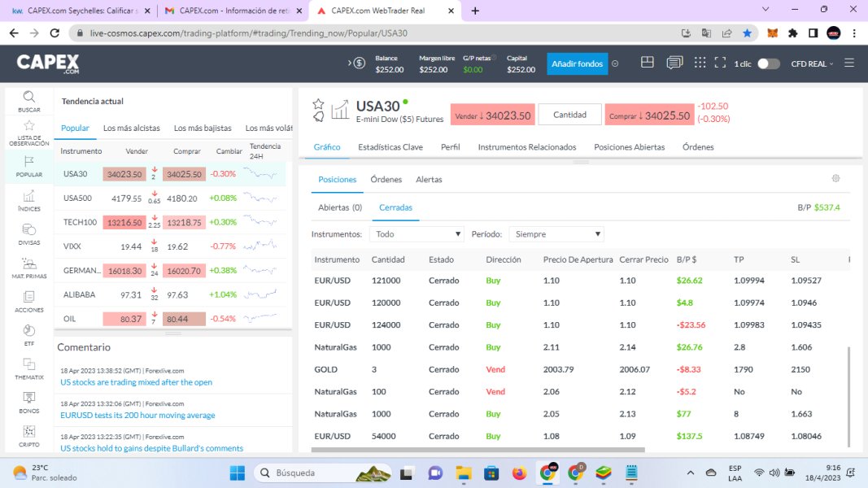Sort by Precio De Apertura column header
868x488 pixels.
pos(578,259)
